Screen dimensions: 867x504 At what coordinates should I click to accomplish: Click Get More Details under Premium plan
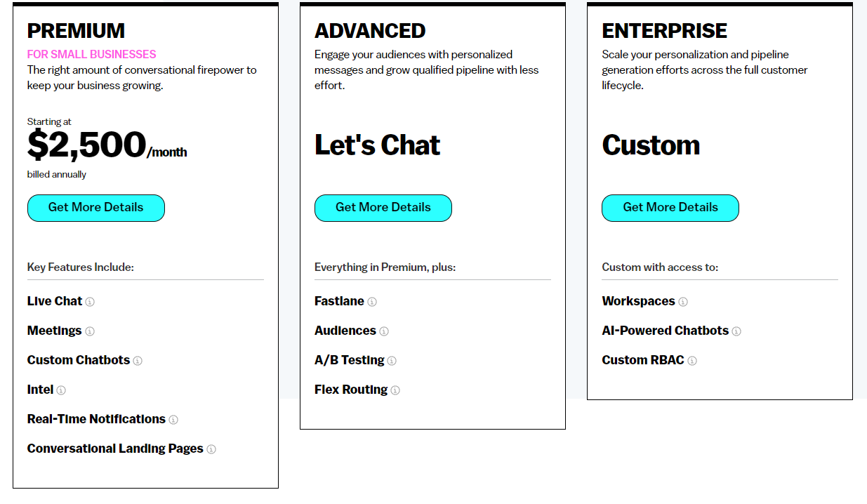96,208
